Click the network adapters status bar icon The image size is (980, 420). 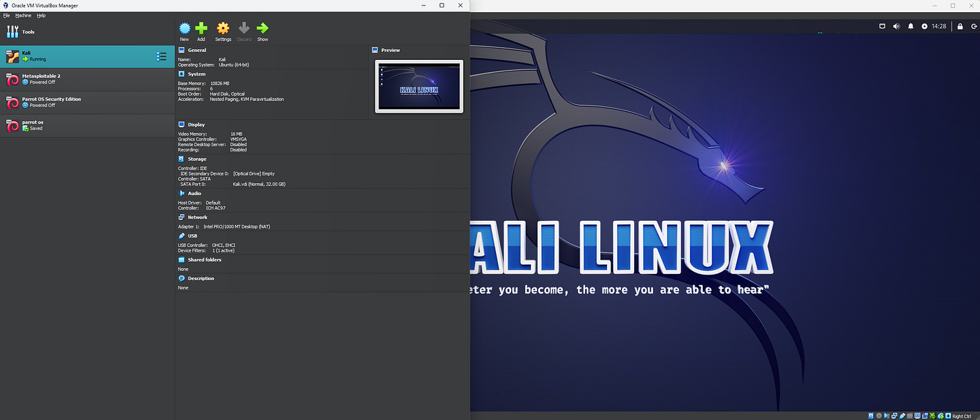(x=895, y=415)
